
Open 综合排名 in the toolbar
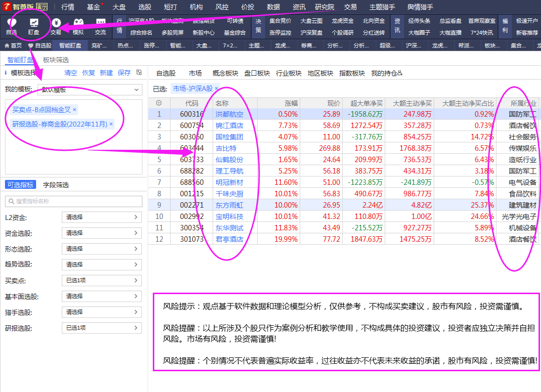pyautogui.click(x=141, y=33)
